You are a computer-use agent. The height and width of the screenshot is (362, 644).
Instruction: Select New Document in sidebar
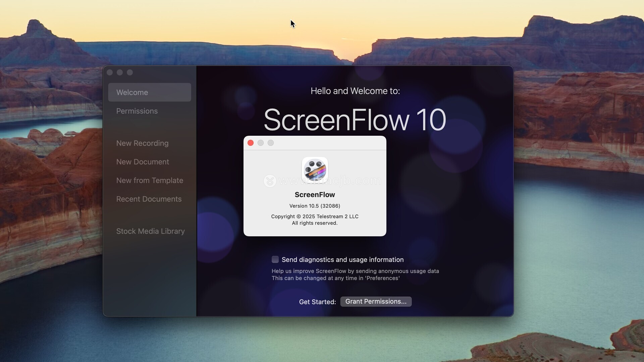tap(143, 162)
